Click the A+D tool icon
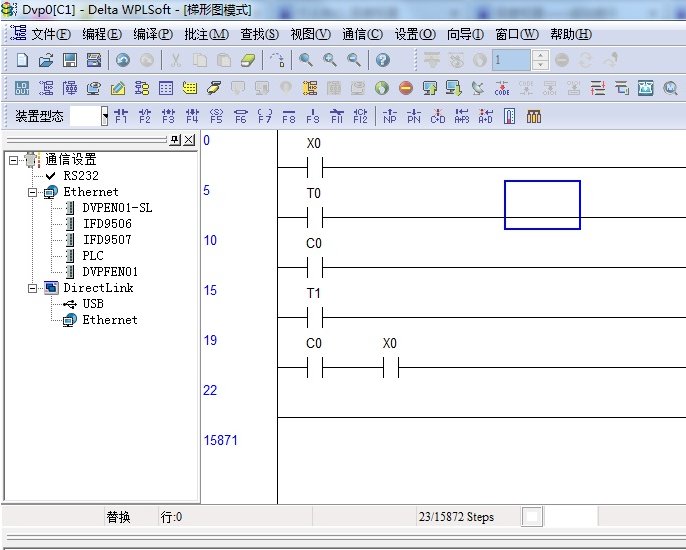Image resolution: width=686 pixels, height=550 pixels. tap(486, 116)
